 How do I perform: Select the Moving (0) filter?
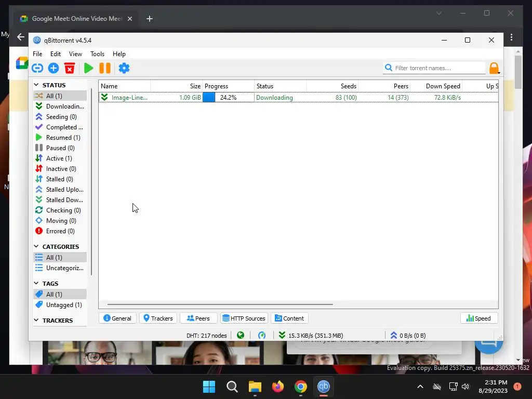(60, 220)
